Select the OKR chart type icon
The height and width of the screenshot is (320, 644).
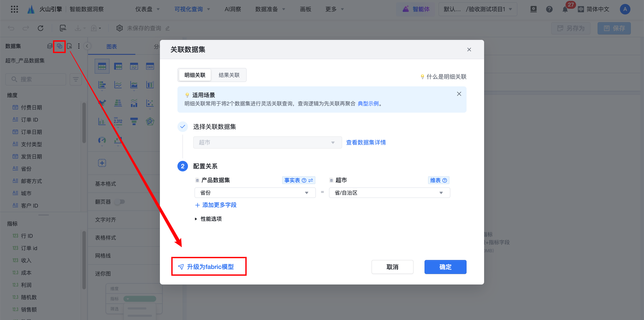[x=150, y=67]
